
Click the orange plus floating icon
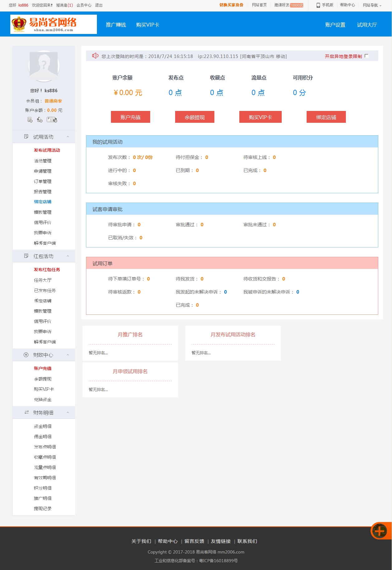pos(379,530)
